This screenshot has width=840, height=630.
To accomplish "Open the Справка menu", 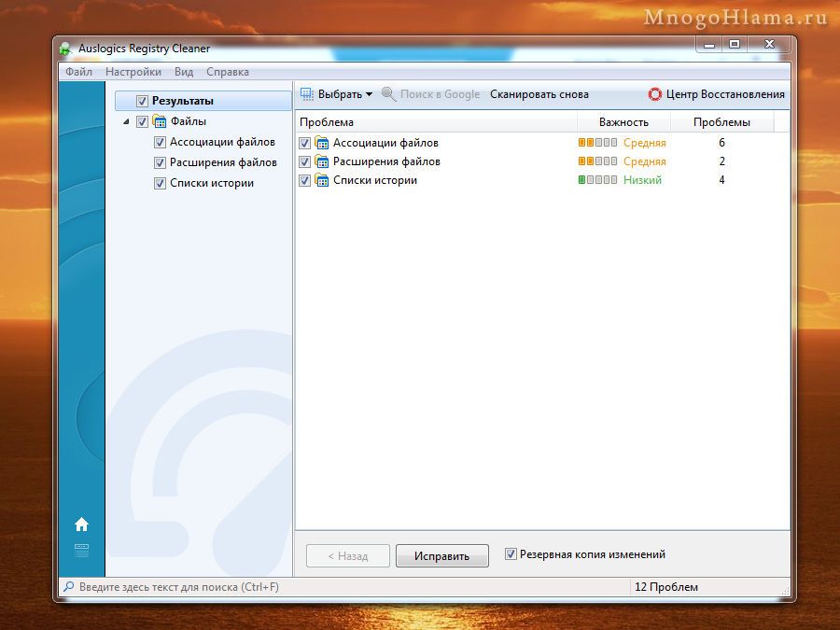I will 227,72.
